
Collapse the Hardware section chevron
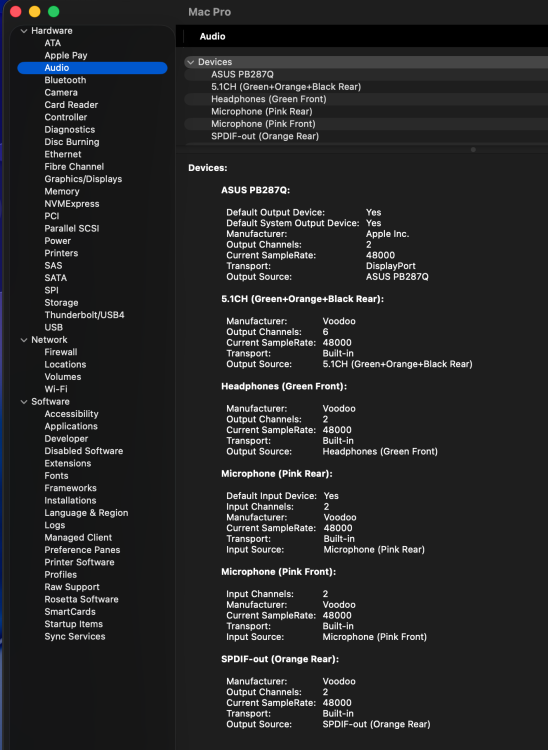click(24, 31)
